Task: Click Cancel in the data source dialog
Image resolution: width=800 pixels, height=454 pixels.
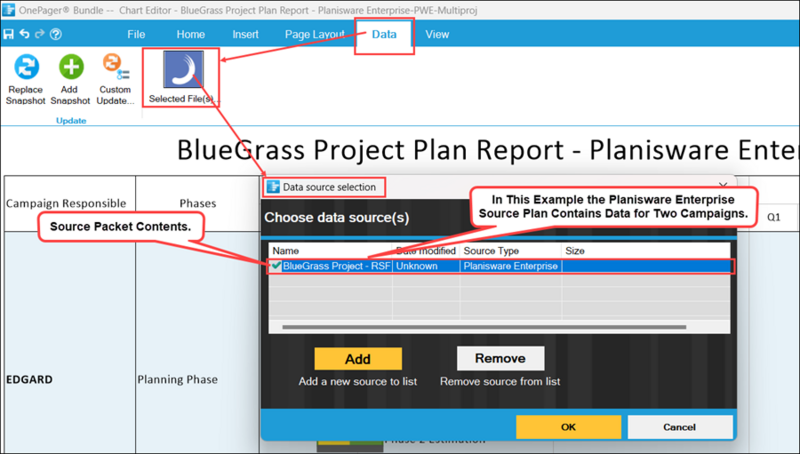Action: pyautogui.click(x=680, y=427)
